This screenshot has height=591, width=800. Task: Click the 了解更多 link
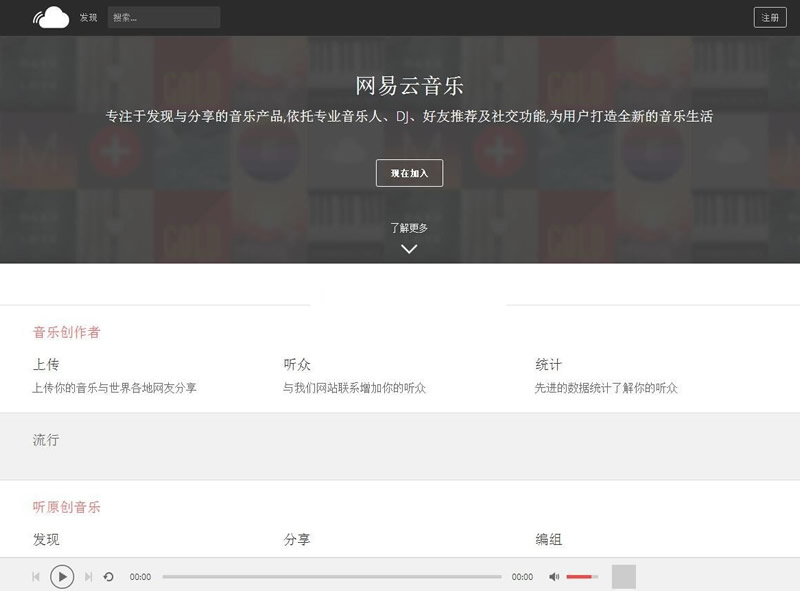[409, 228]
